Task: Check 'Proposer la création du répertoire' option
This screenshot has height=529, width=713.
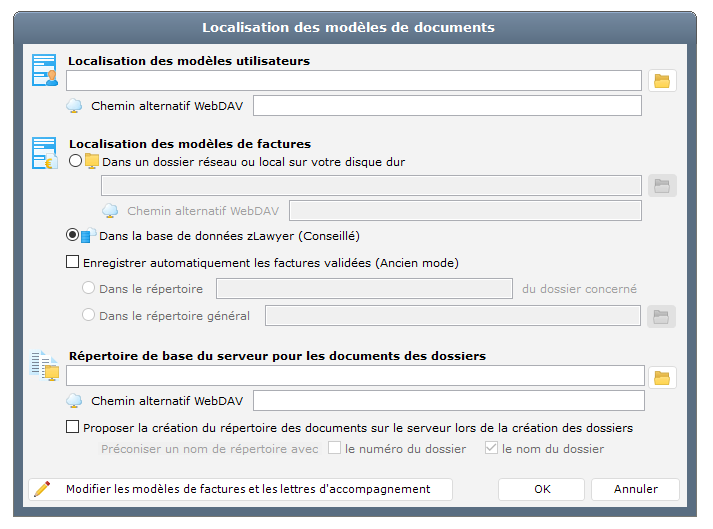Action: pyautogui.click(x=72, y=427)
